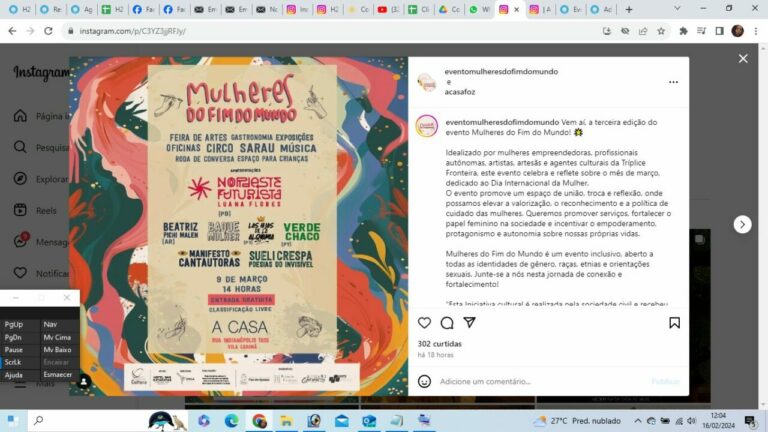Share post with paper plane icon

pyautogui.click(x=469, y=322)
